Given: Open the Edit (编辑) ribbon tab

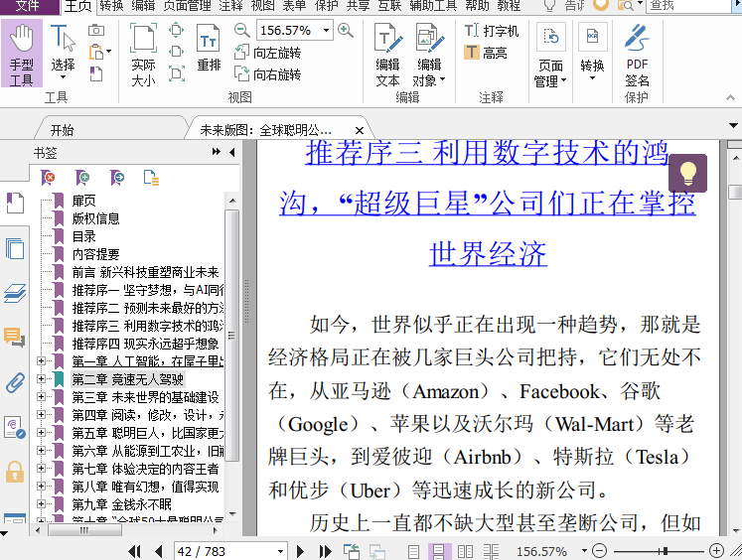Looking at the screenshot, I should tap(143, 6).
